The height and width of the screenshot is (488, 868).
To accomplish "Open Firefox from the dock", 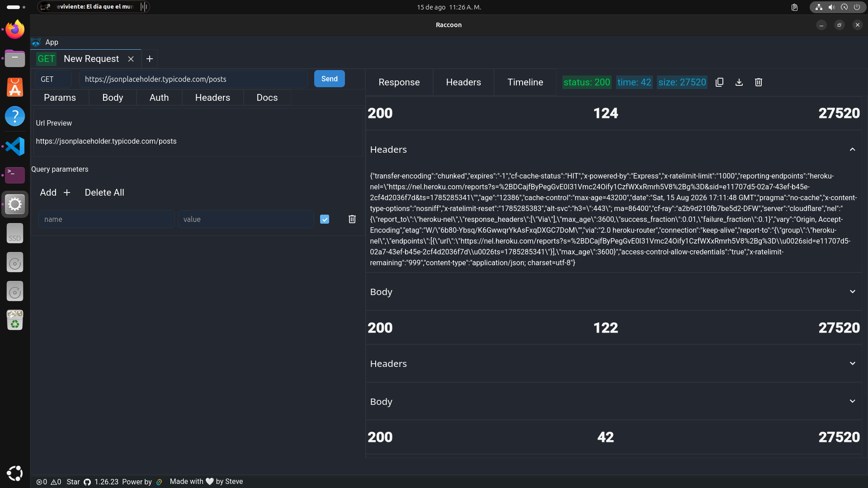I will [x=15, y=29].
